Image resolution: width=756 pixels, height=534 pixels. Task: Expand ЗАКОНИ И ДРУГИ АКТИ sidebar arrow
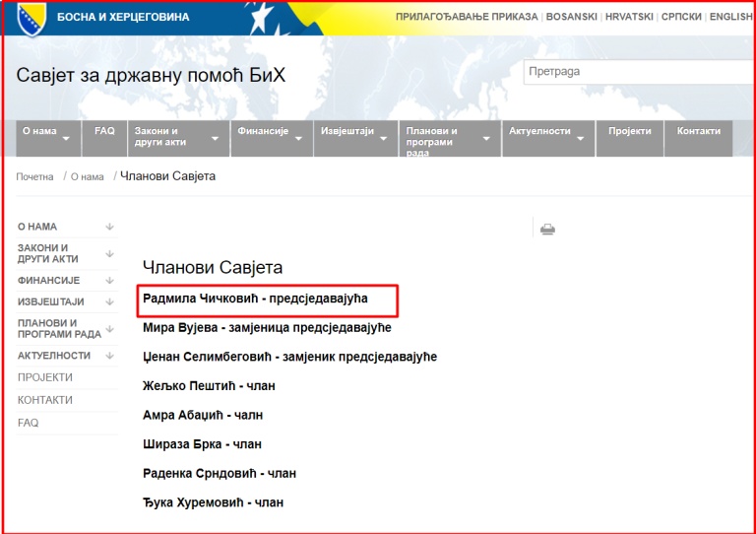point(109,253)
